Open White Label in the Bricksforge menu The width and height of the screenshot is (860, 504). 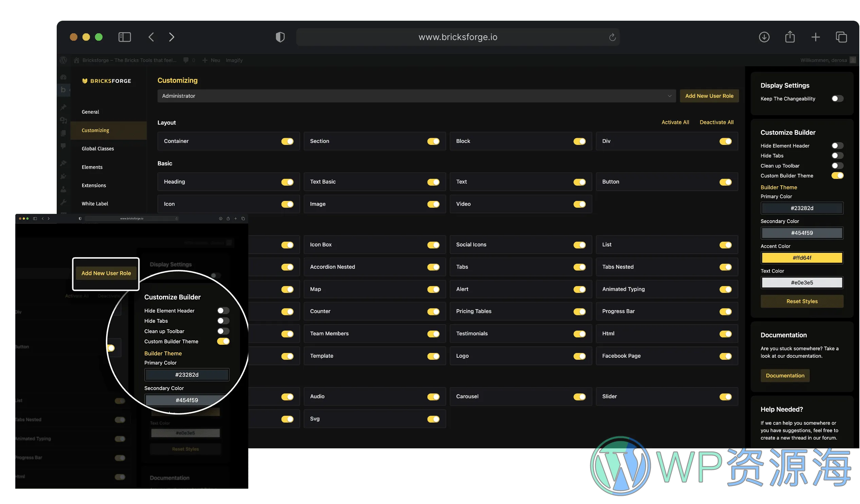pyautogui.click(x=95, y=204)
